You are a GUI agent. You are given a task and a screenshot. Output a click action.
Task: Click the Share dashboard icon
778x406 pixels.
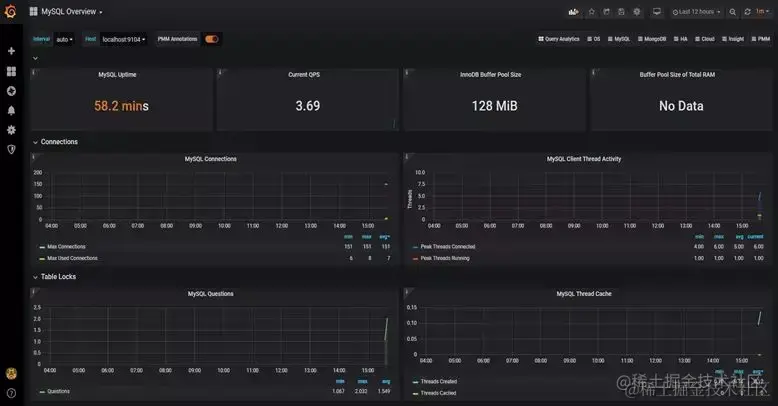click(x=606, y=12)
